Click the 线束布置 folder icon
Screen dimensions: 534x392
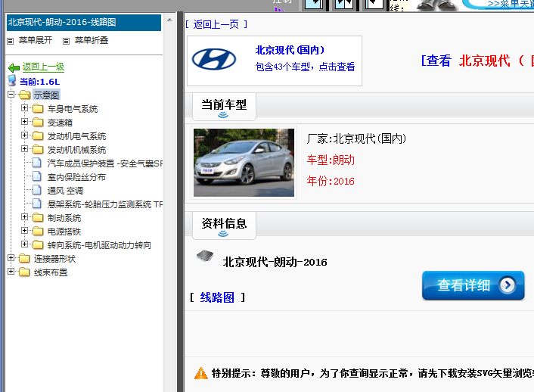24,272
